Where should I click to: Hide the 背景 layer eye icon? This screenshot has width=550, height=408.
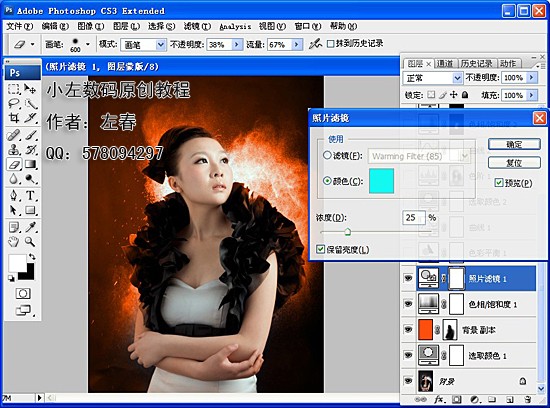408,380
